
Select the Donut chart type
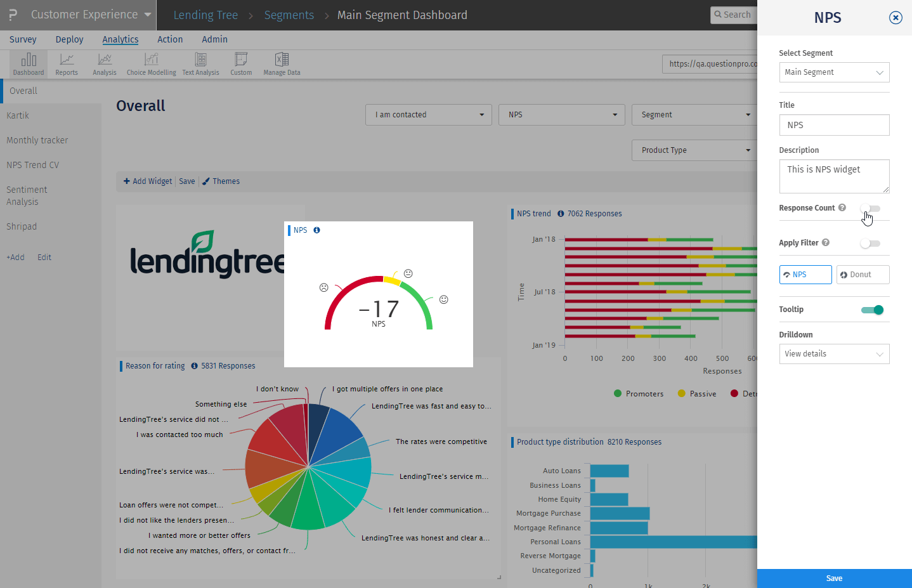tap(863, 275)
